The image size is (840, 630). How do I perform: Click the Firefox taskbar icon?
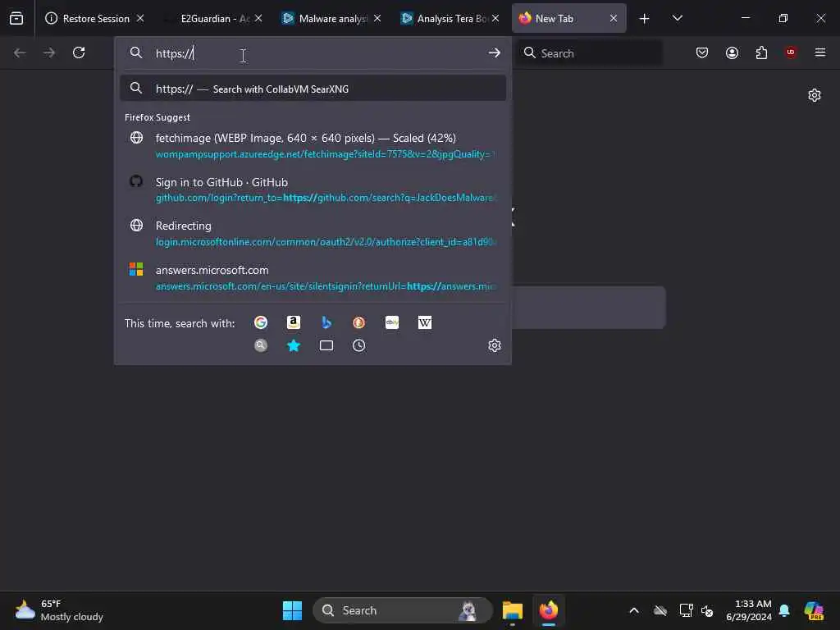tap(549, 610)
